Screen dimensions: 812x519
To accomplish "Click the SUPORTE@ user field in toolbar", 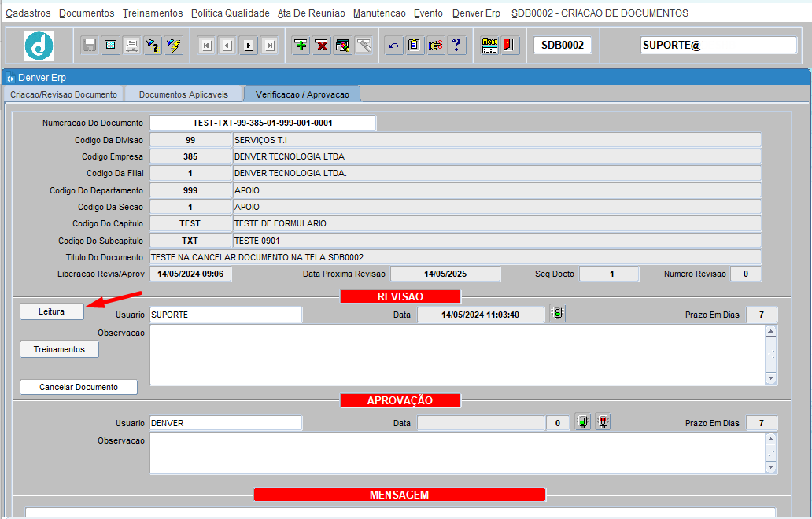I will (719, 45).
